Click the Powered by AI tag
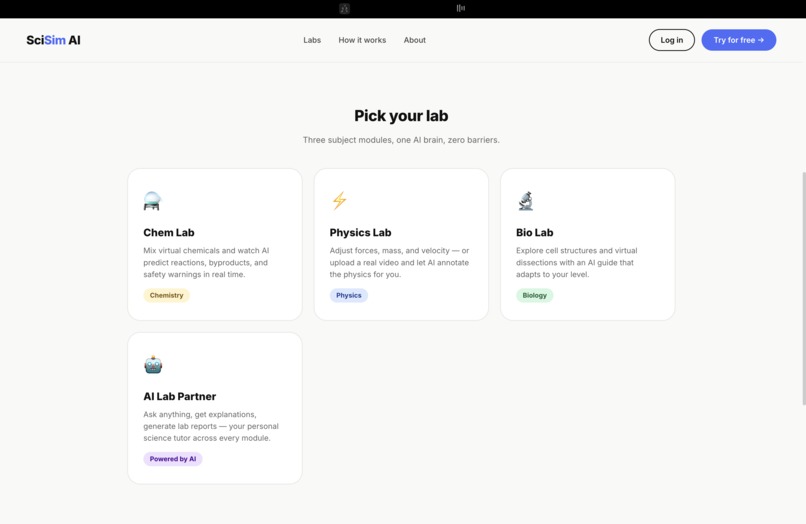Screen dimensions: 806x524 (x=173, y=459)
